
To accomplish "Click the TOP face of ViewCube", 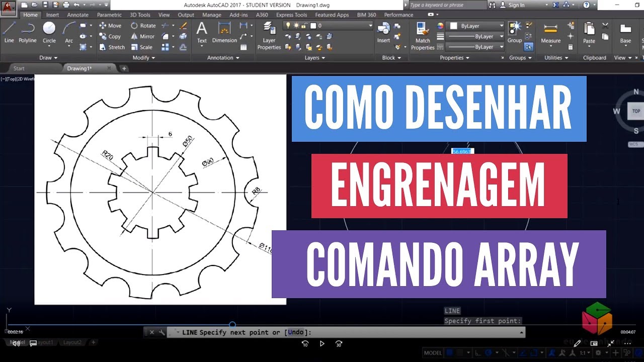I will [x=636, y=111].
